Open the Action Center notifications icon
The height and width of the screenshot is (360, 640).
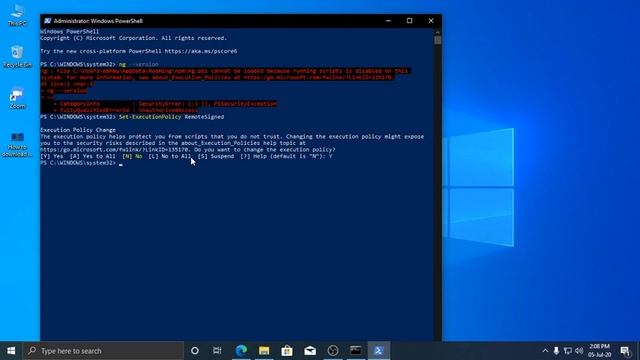coord(625,351)
